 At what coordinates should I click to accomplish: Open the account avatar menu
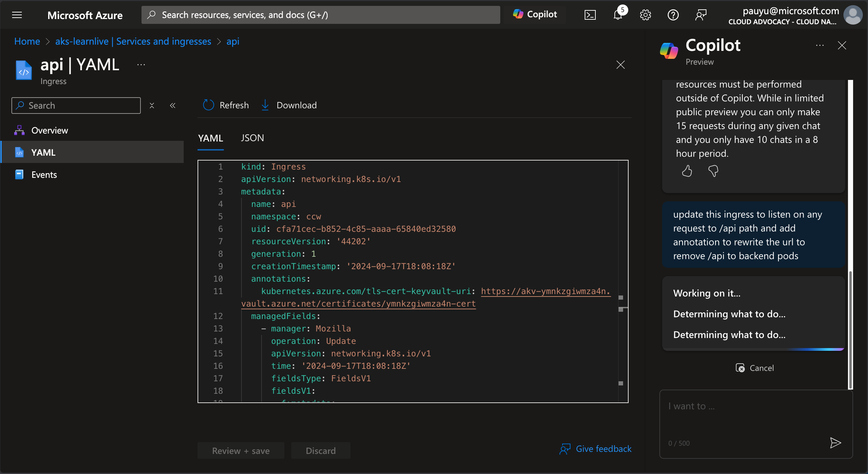(x=853, y=15)
